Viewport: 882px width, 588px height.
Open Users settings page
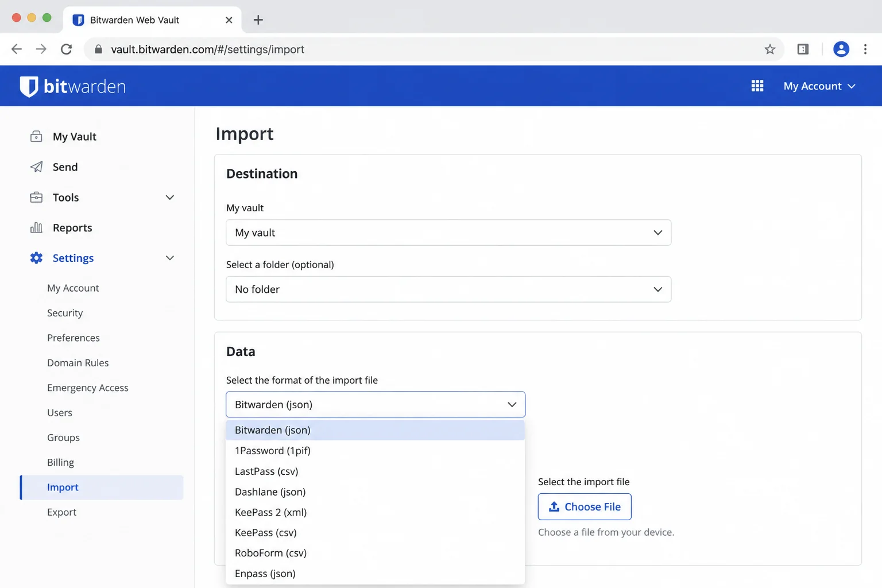click(x=60, y=412)
